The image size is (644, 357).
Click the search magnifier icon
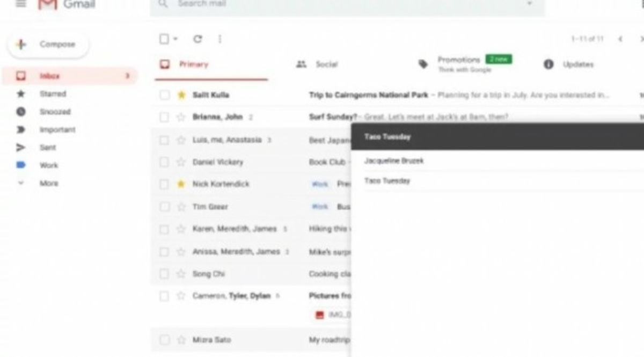click(x=163, y=3)
